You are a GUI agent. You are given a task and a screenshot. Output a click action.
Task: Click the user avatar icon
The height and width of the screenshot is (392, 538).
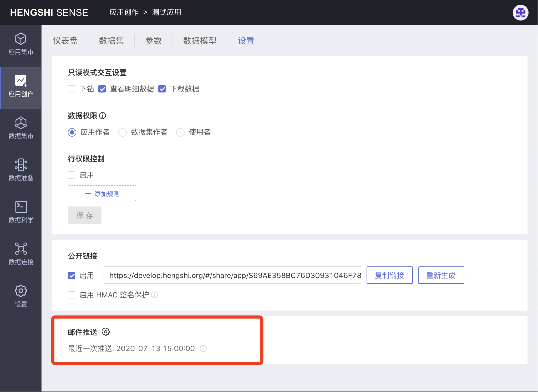click(520, 12)
